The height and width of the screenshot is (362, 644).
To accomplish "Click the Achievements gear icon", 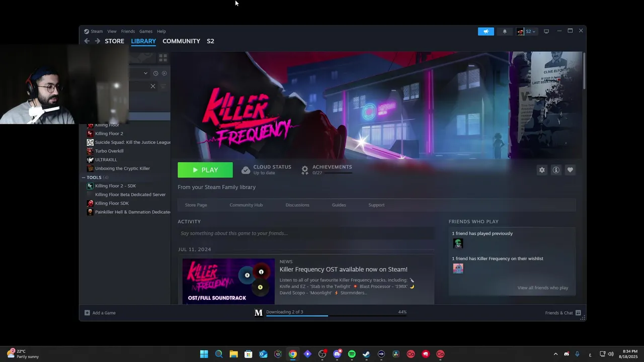I will tap(305, 170).
